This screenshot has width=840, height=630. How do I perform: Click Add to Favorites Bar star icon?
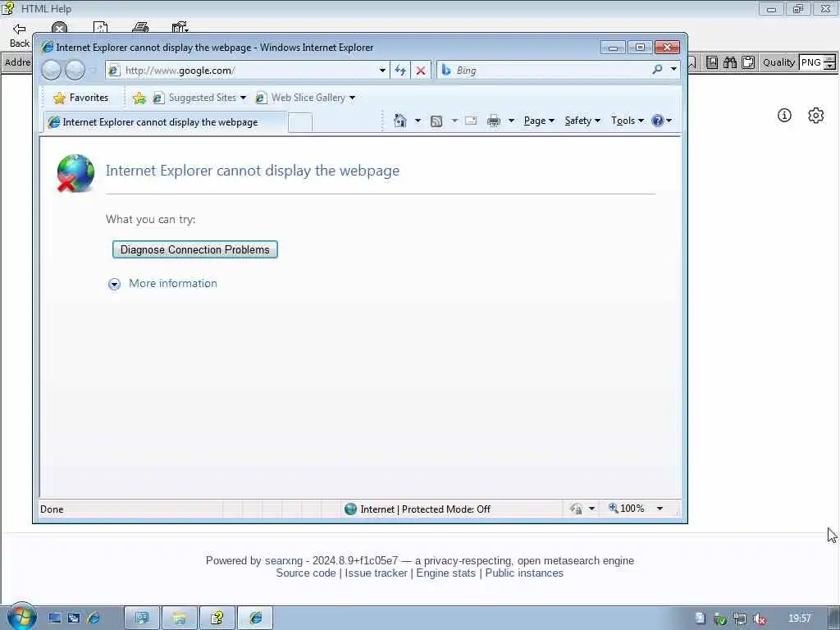[139, 98]
